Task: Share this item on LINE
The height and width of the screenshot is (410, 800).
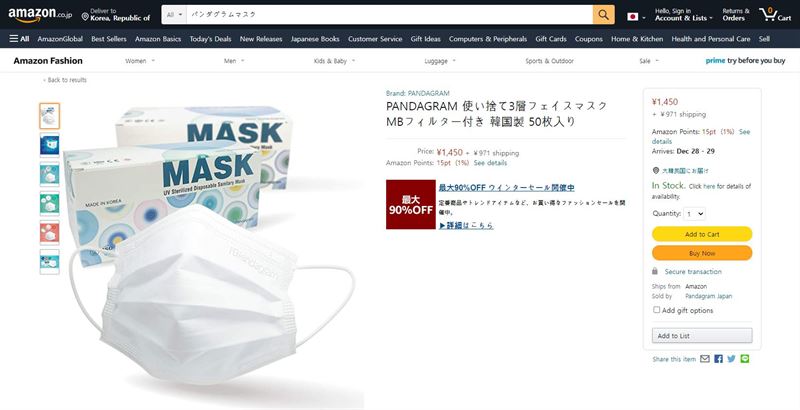Action: (x=745, y=359)
